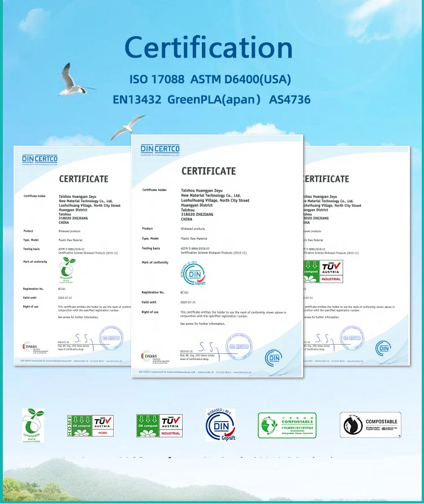Click DIN CERTCO logo on the seedling-mark certificate
The height and width of the screenshot is (504, 424).
pos(40,159)
